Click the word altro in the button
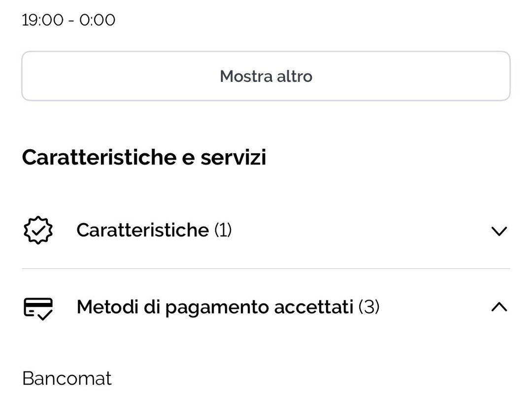This screenshot has height=398, width=532. pos(295,76)
